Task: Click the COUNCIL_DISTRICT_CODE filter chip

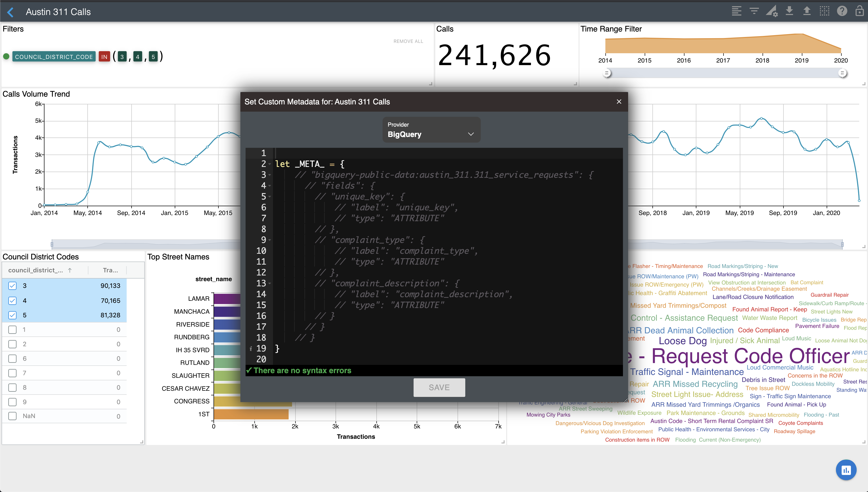Action: [x=54, y=57]
